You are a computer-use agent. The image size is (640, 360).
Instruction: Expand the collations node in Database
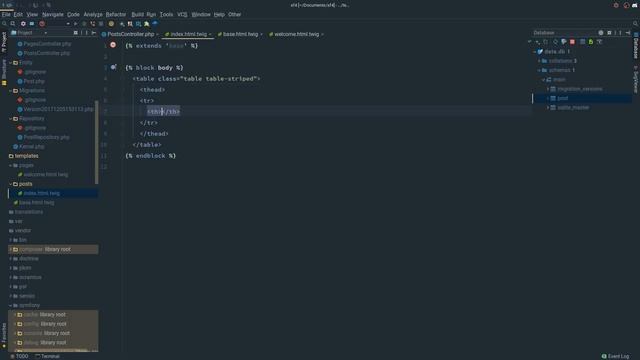tap(539, 61)
